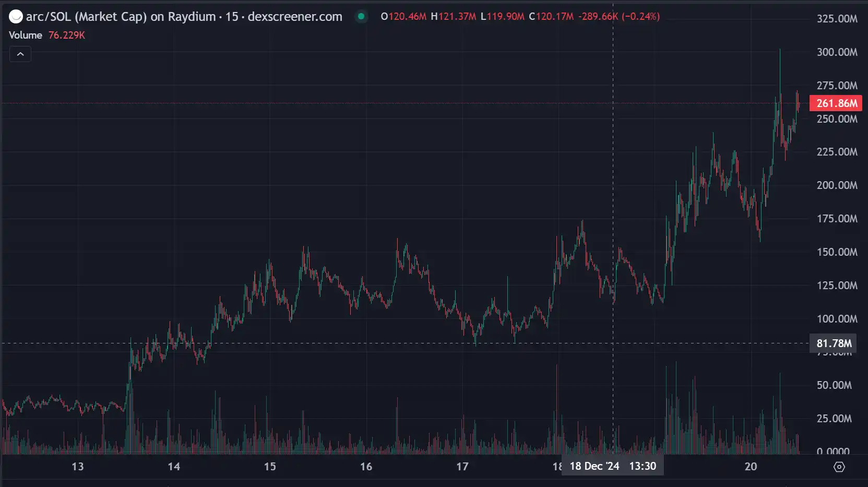Click the 325.00M price axis label
This screenshot has width=868, height=487.
point(837,19)
